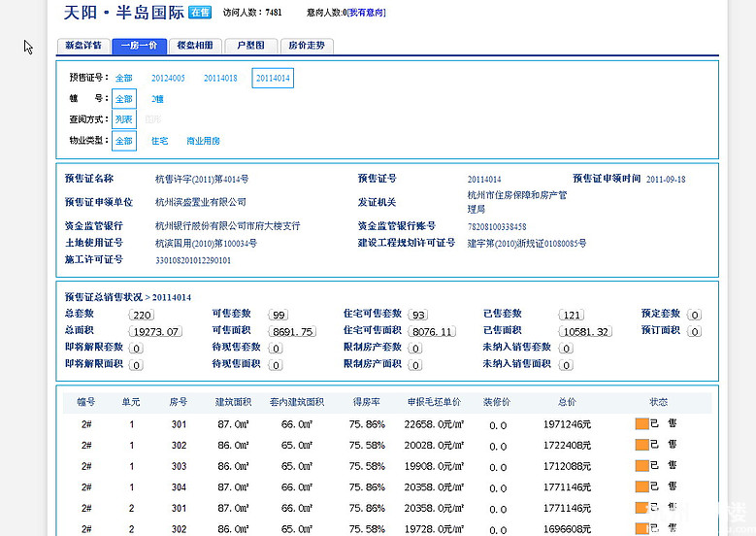Open the 新盘详情 tab
Screen dimensions: 756x536
83,46
